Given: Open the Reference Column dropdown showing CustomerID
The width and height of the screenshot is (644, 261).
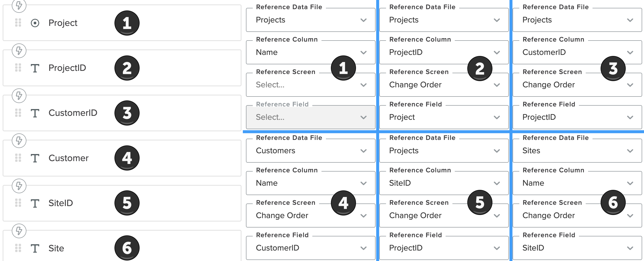Looking at the screenshot, I should click(577, 52).
